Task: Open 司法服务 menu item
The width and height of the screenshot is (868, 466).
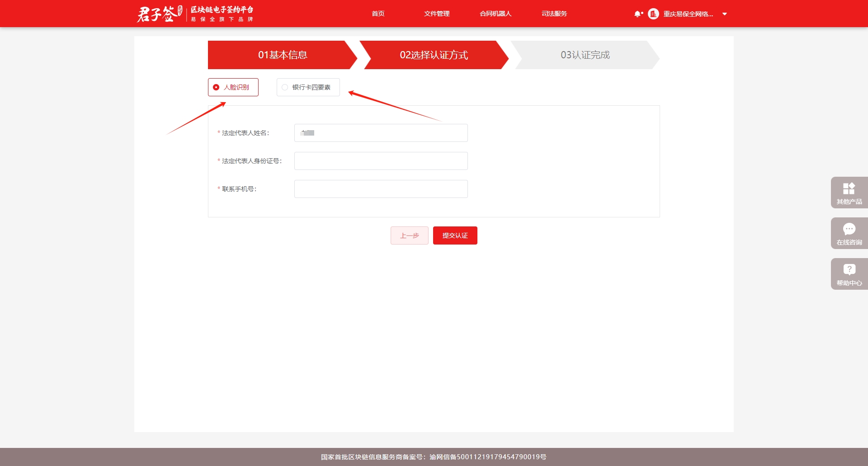Action: click(x=554, y=14)
